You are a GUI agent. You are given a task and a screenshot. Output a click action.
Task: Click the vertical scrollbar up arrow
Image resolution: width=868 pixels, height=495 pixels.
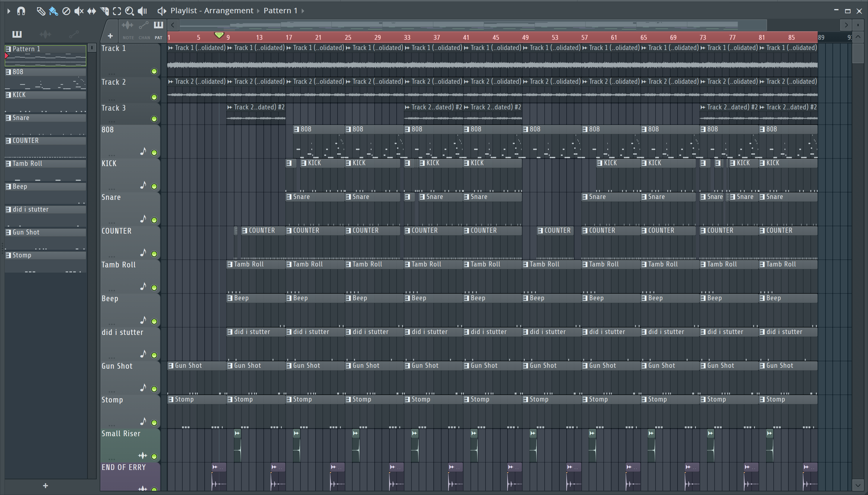pos(858,36)
